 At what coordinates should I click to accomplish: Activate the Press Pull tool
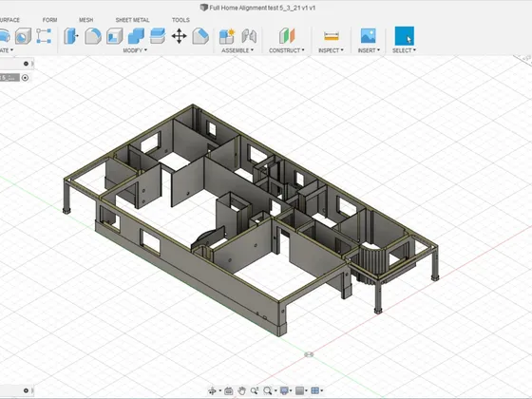[x=71, y=36]
